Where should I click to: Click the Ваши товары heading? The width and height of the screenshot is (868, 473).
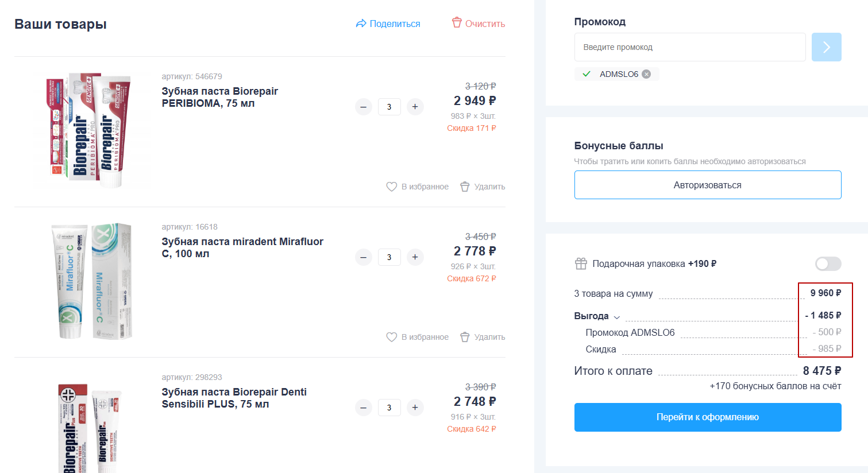tap(60, 24)
